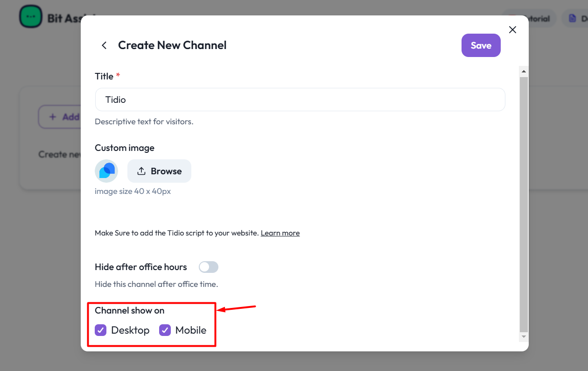Image resolution: width=588 pixels, height=371 pixels.
Task: Close the Create New Channel dialog
Action: 512,30
